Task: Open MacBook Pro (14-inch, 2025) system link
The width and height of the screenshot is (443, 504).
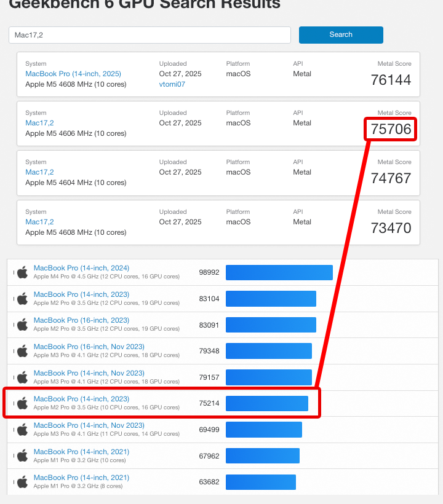Action: (73, 74)
